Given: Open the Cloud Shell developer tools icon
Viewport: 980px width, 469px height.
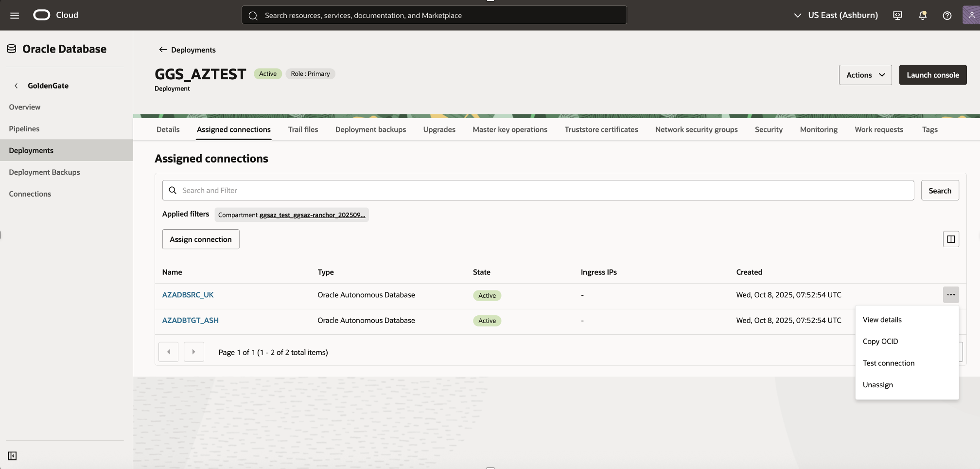Looking at the screenshot, I should click(x=897, y=16).
